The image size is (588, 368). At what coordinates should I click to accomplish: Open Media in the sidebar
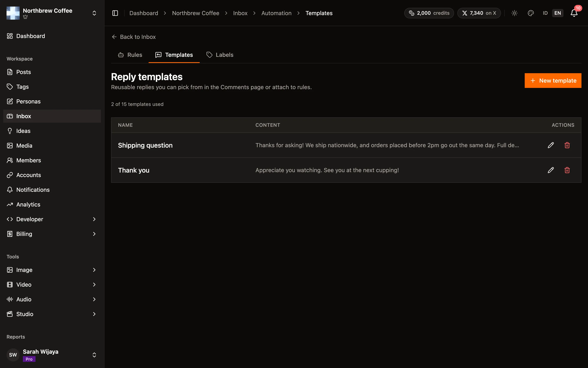[x=52, y=146]
